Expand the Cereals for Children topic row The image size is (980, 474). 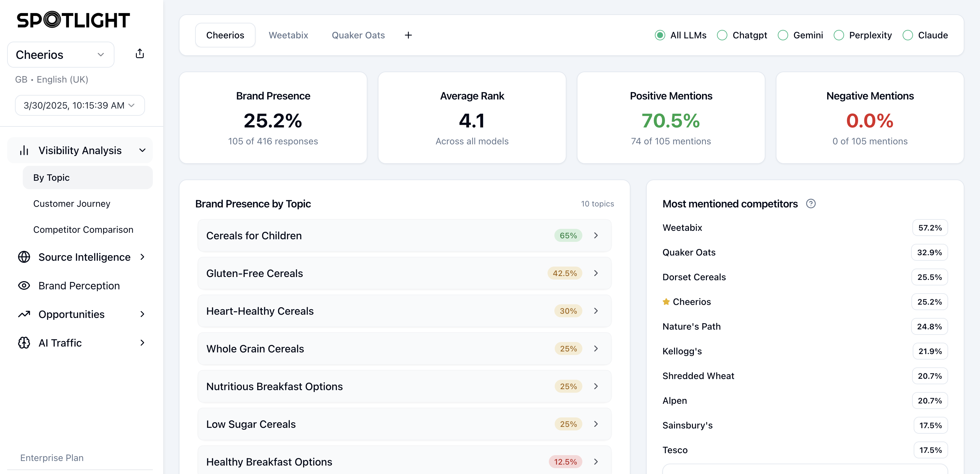pos(404,235)
